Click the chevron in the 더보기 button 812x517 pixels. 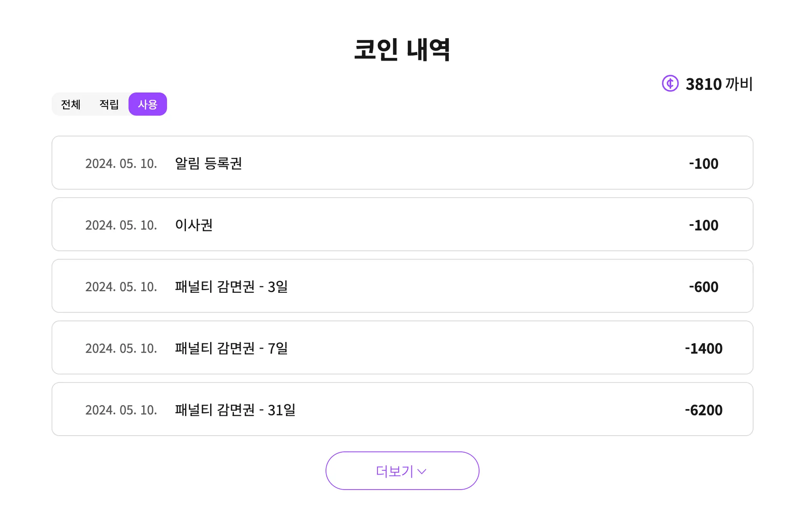422,471
